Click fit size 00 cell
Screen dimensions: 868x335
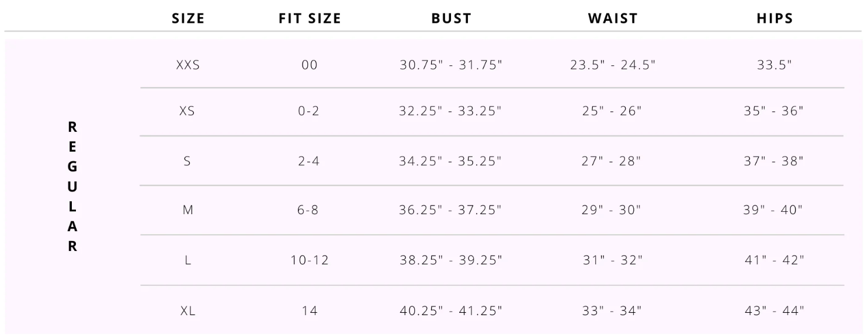point(310,65)
